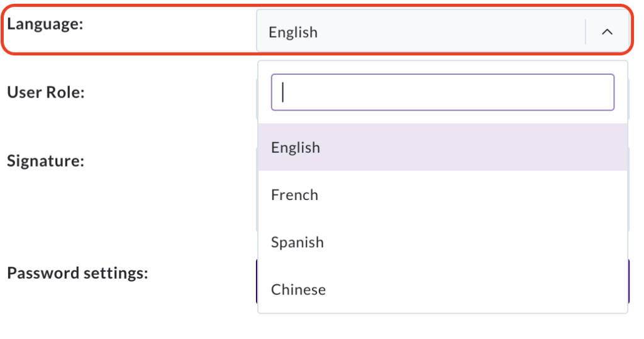
Task: Click the blank space right of the French option
Action: pos(472,194)
